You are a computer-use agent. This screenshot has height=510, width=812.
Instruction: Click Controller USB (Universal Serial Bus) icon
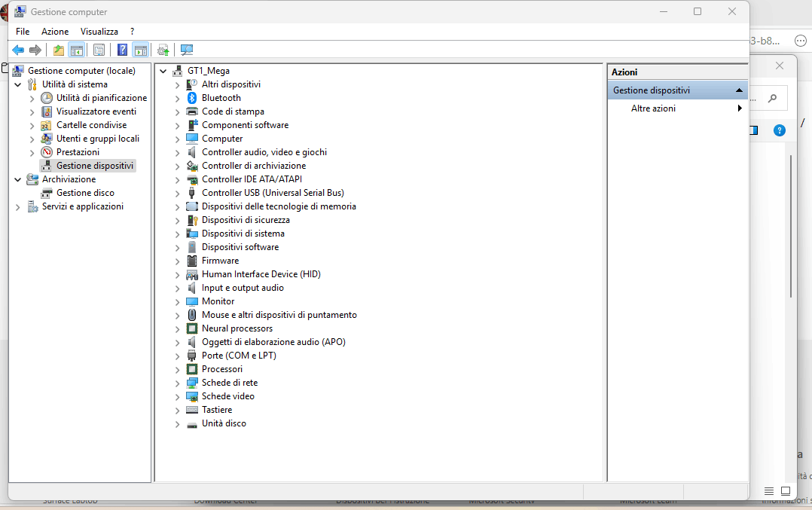coord(192,193)
